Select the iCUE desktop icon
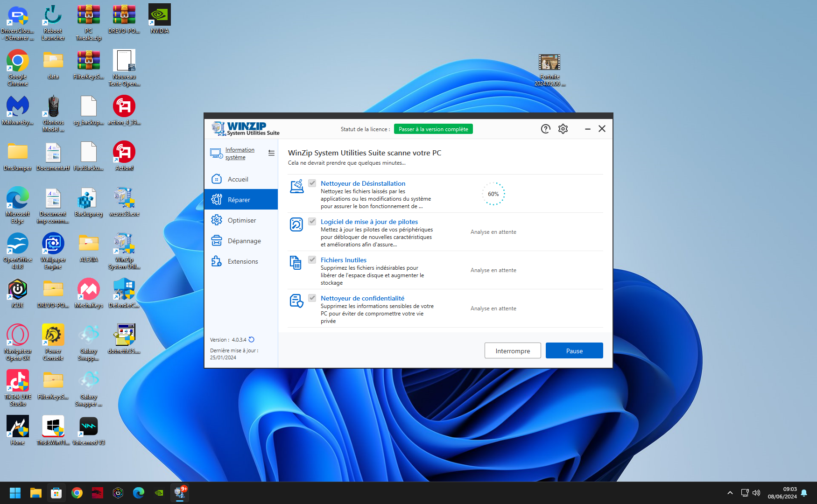 point(18,294)
